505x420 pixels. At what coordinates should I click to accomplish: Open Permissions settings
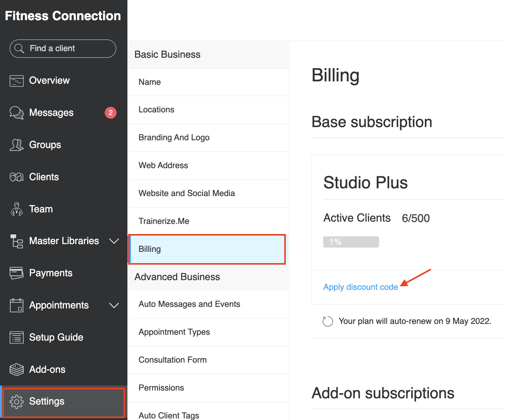[x=208, y=388]
